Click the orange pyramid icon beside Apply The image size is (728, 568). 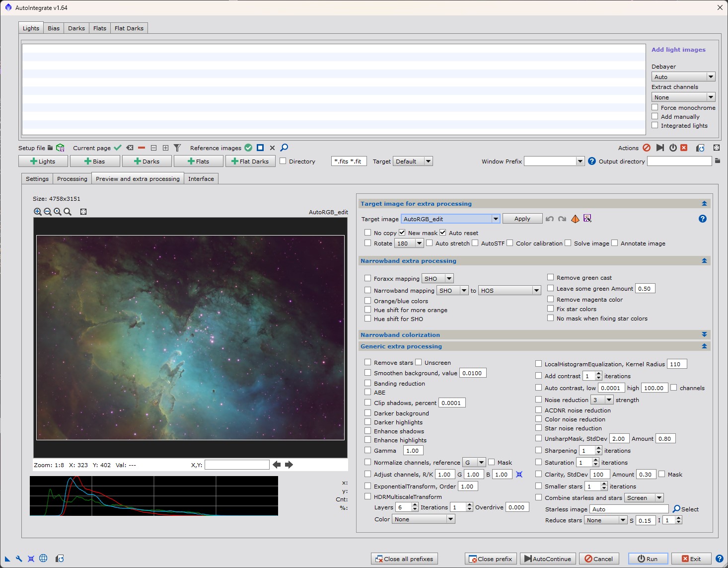click(x=575, y=219)
